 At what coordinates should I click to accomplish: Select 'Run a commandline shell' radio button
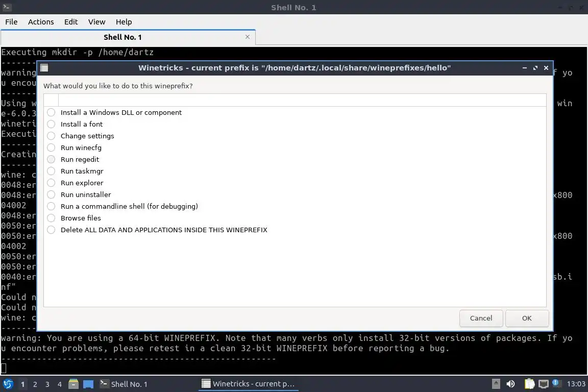coord(51,206)
